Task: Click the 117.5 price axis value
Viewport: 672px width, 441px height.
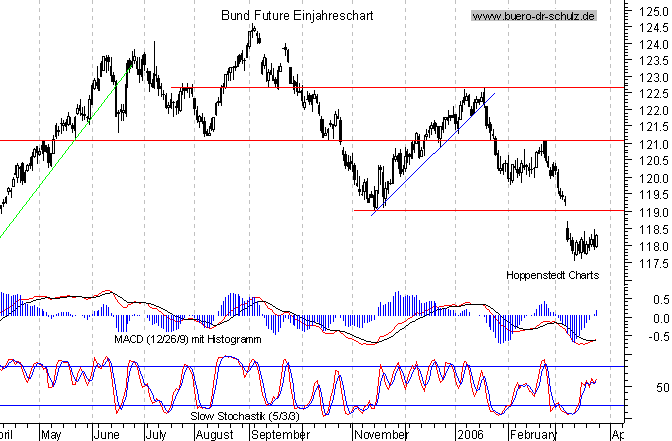Action: tap(651, 264)
